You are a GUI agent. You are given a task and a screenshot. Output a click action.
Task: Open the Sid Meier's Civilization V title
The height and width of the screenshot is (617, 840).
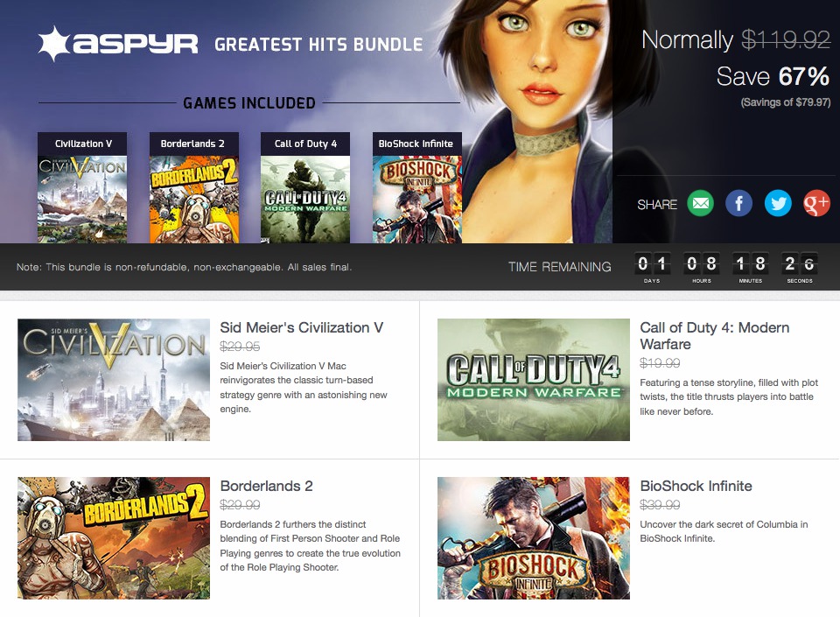[302, 327]
